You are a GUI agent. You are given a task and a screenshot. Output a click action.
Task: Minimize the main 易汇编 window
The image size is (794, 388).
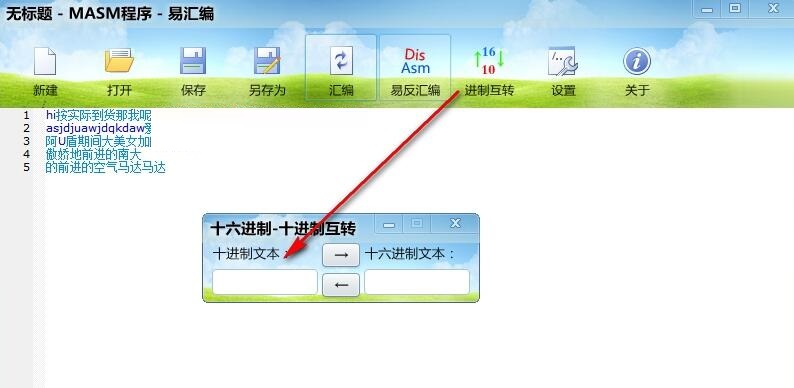[x=708, y=9]
